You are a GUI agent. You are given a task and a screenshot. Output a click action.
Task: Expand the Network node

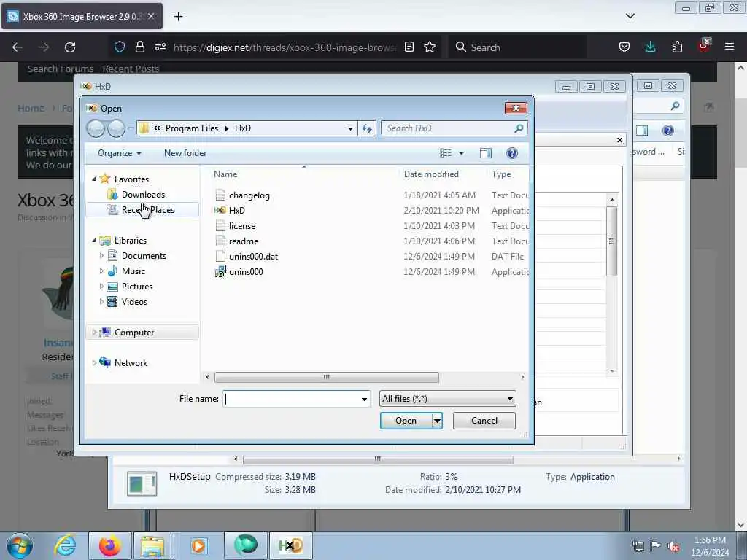(94, 363)
